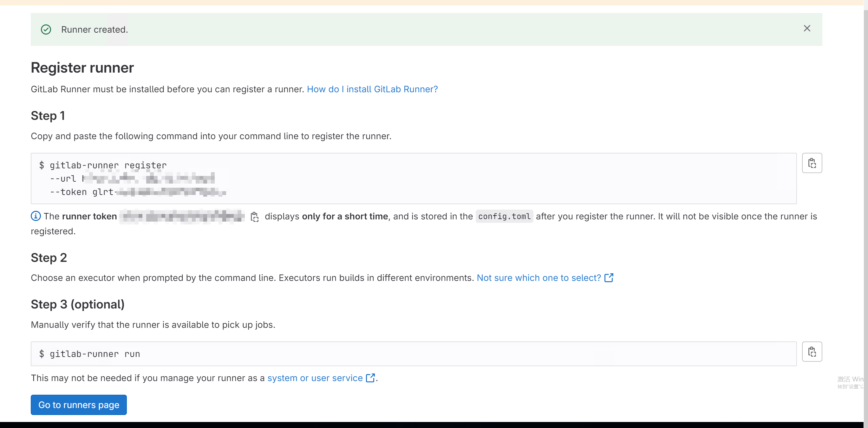
Task: Click the Step 3 (optional) heading
Action: point(77,304)
